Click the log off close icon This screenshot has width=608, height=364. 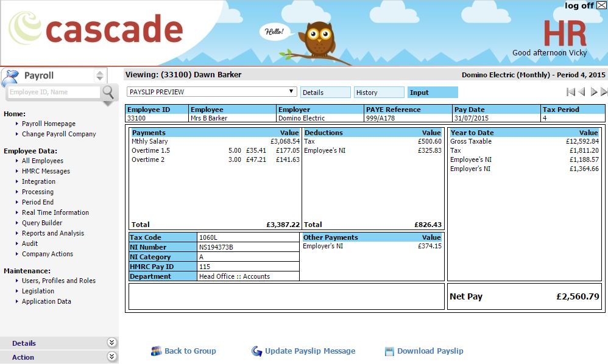tap(601, 5)
